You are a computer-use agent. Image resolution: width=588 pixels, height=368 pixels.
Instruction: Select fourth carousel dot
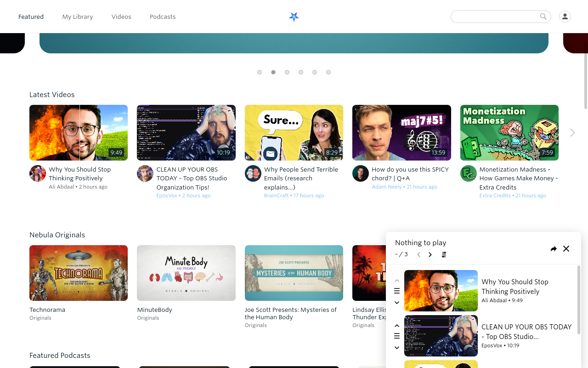click(x=301, y=72)
